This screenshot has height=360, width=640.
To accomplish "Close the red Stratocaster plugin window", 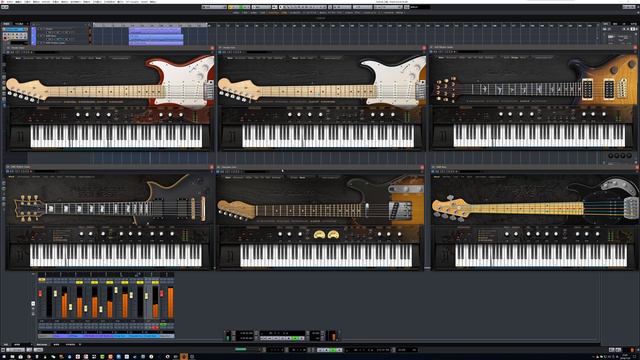I will tap(212, 48).
